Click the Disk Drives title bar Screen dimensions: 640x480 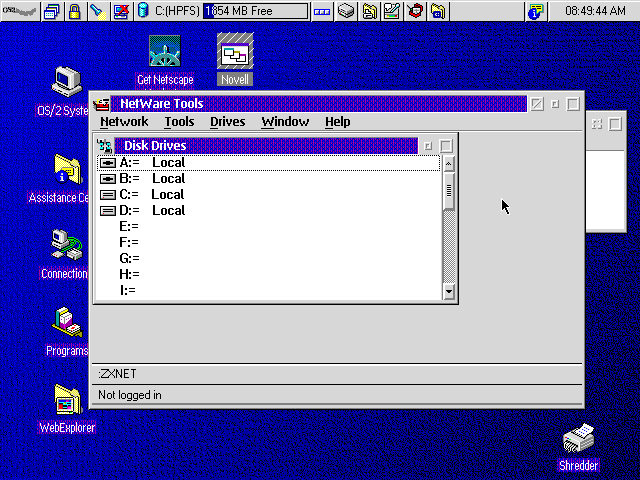tap(266, 146)
